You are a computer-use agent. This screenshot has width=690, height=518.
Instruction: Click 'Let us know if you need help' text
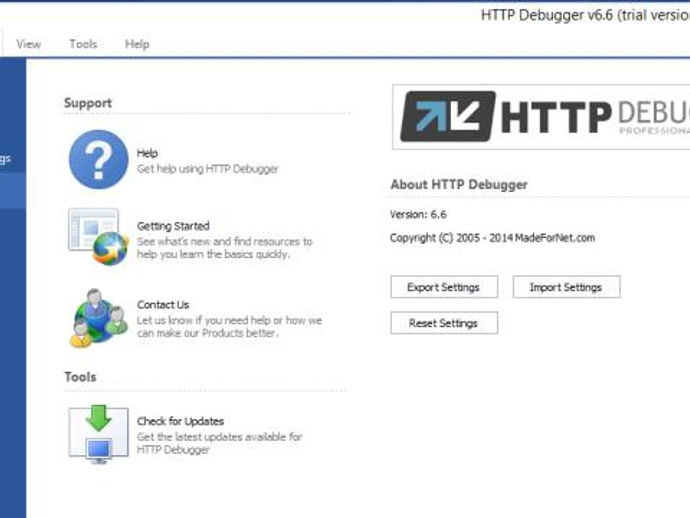coord(229,327)
